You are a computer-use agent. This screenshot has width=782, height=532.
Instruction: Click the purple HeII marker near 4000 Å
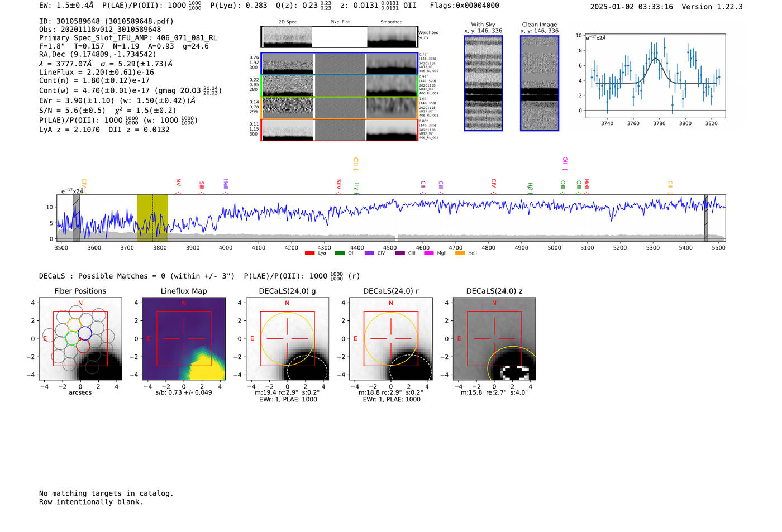[225, 186]
